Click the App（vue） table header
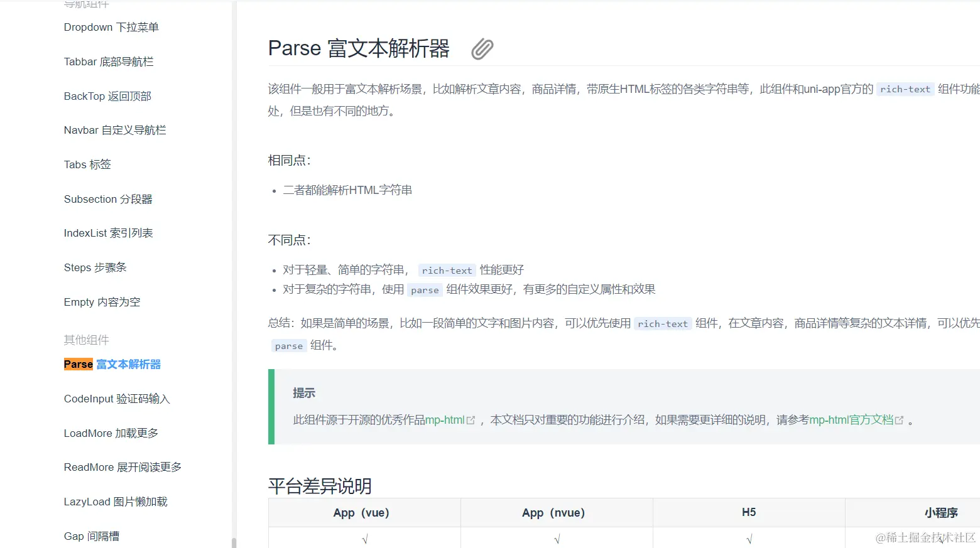Screen dimensions: 980x548 364,513
